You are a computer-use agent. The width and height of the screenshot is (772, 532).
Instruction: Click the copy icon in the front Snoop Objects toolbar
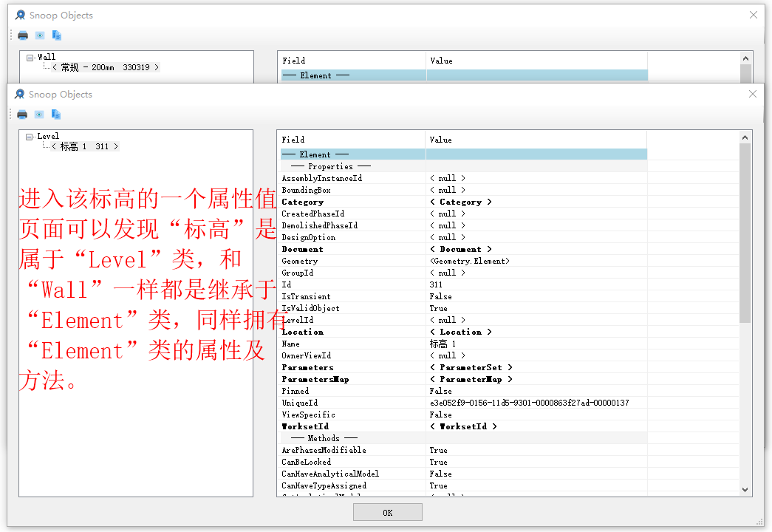tap(56, 115)
